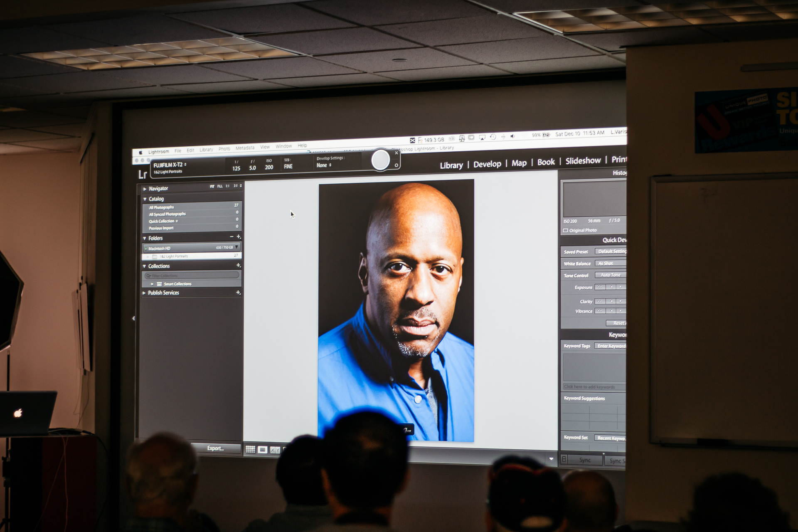Switch to the Develop module
This screenshot has height=532, width=798.
coord(487,164)
